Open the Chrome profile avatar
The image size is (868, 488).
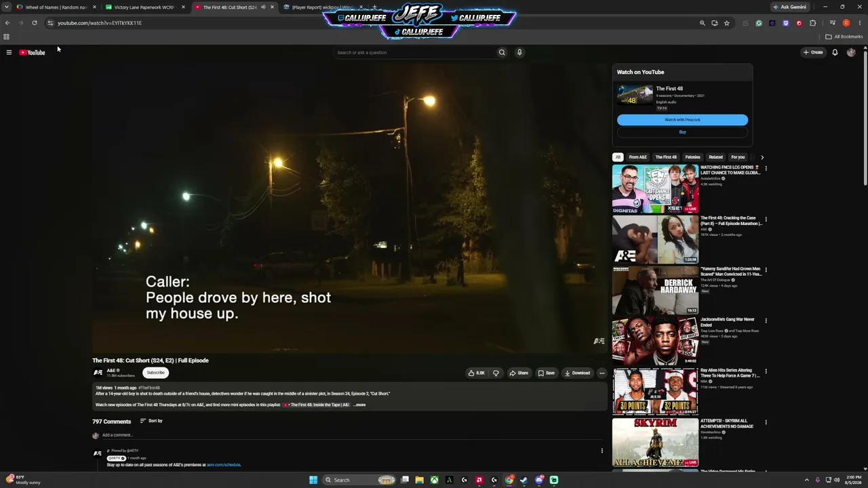pyautogui.click(x=846, y=23)
